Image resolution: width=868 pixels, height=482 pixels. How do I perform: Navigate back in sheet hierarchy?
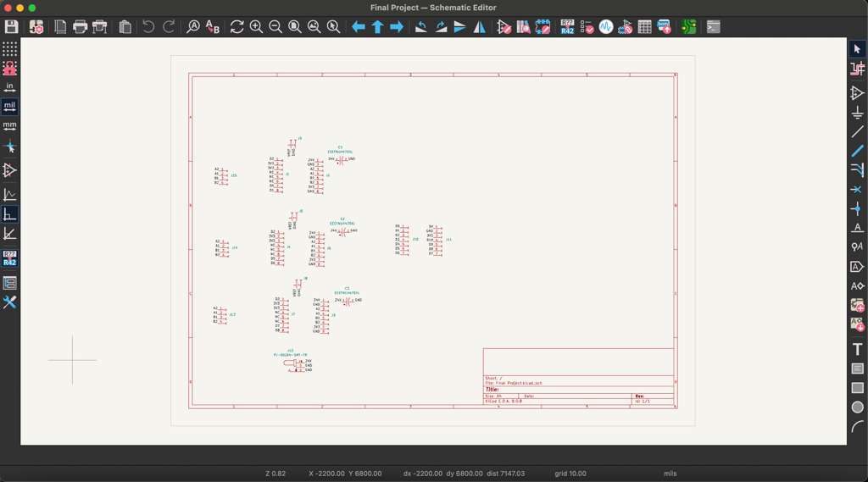tap(359, 26)
